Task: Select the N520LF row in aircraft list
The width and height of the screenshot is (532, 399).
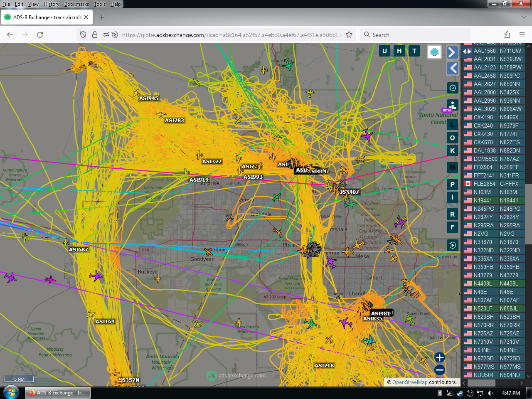Action: click(494, 308)
